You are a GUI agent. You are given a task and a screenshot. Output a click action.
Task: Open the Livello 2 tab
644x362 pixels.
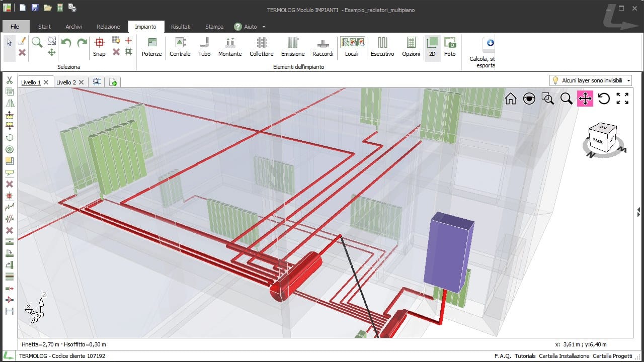66,82
